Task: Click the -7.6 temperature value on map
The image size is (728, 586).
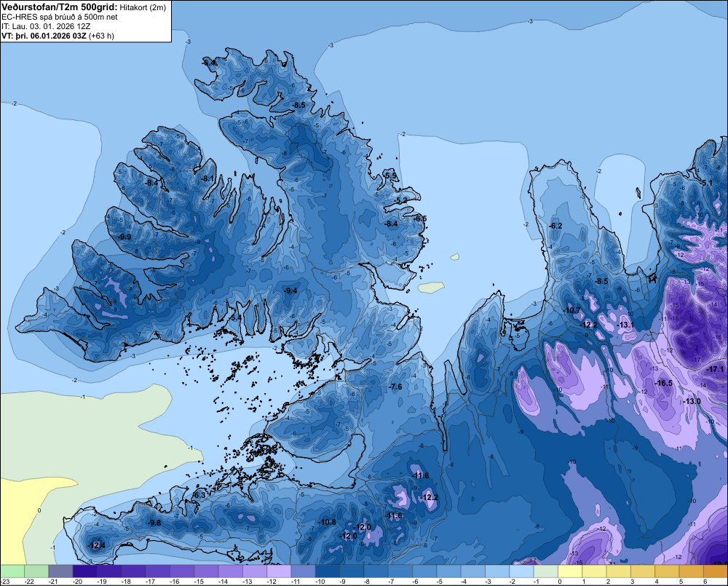Action: [x=395, y=387]
